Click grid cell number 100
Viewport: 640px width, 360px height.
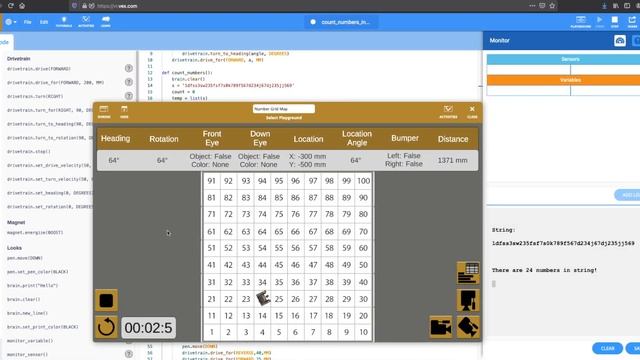tap(363, 181)
